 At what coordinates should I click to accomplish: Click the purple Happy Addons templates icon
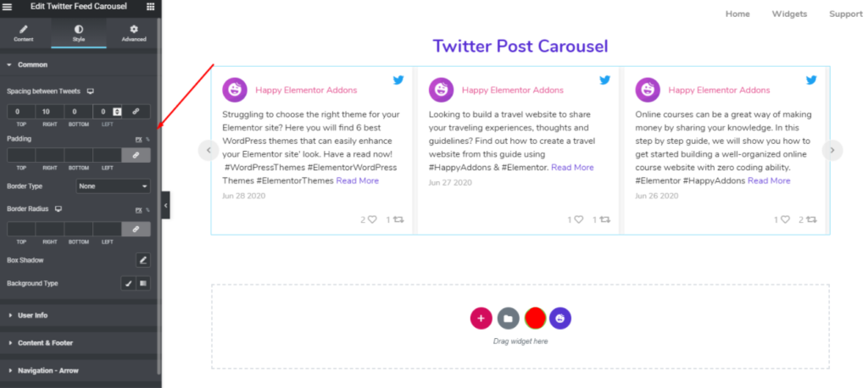(x=560, y=319)
